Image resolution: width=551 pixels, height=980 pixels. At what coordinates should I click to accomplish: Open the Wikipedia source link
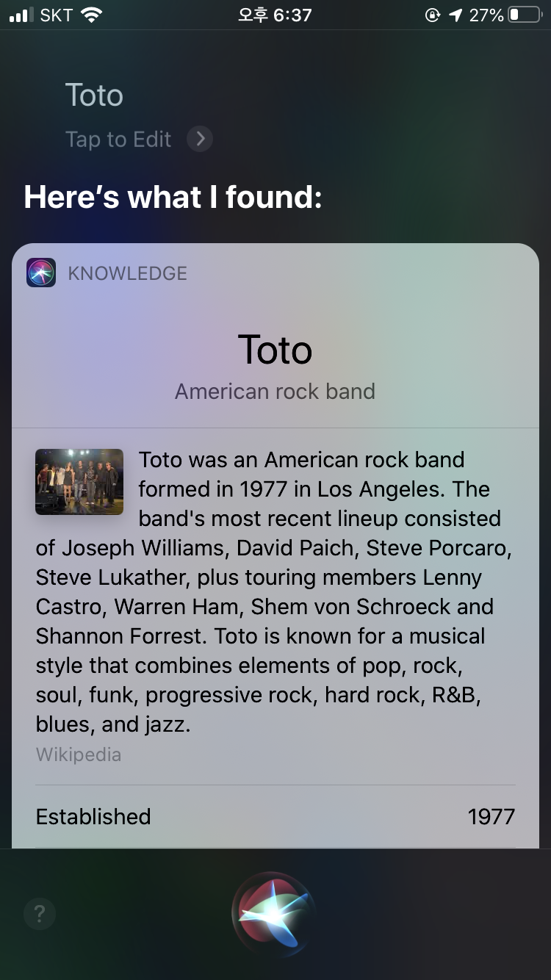coord(79,754)
